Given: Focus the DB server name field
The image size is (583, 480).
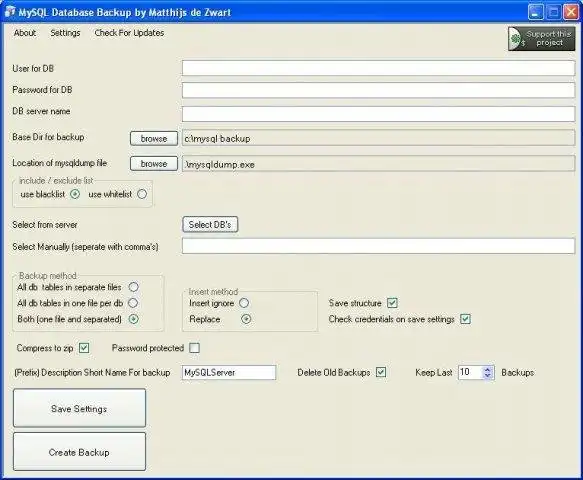Looking at the screenshot, I should [x=379, y=114].
